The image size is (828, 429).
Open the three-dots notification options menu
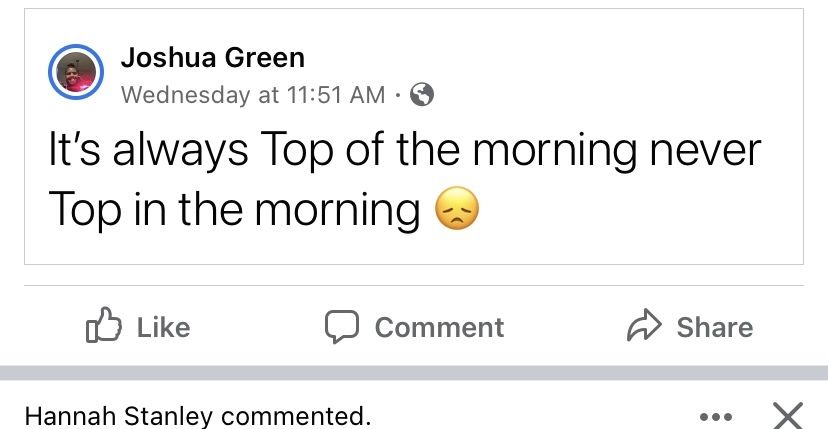[716, 417]
